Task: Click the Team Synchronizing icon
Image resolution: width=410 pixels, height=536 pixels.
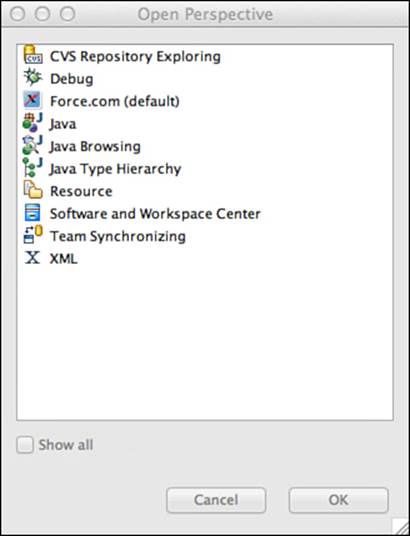Action: [33, 235]
